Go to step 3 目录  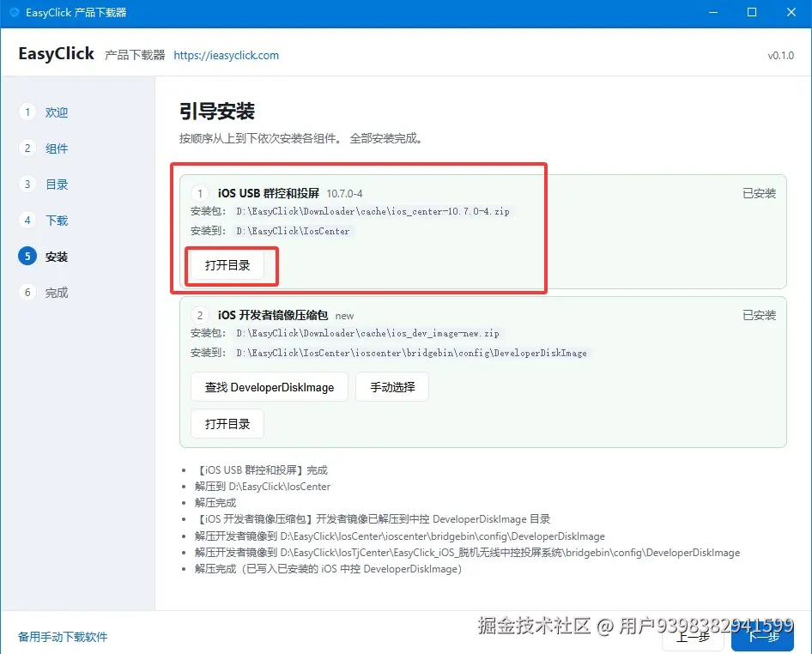(x=44, y=184)
